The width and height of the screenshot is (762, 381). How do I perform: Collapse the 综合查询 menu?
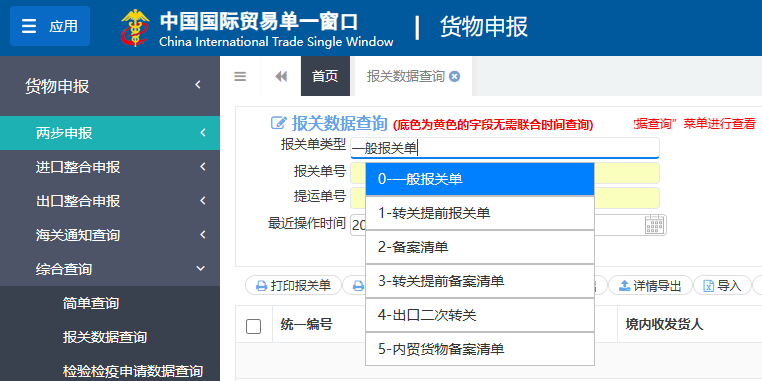click(110, 269)
